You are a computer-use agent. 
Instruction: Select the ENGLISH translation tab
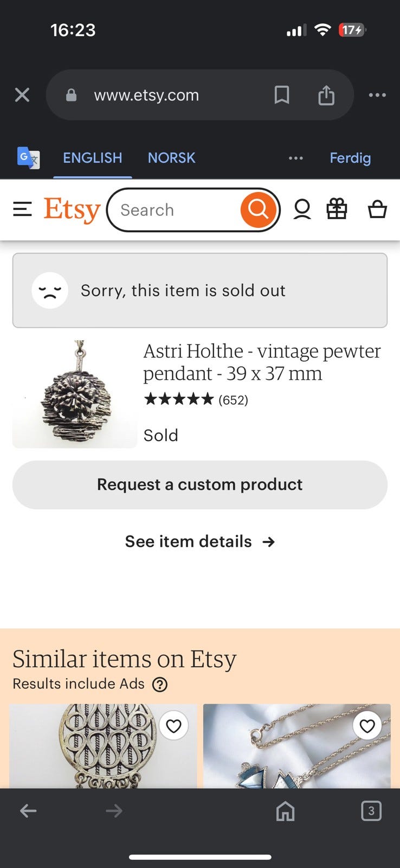(93, 158)
